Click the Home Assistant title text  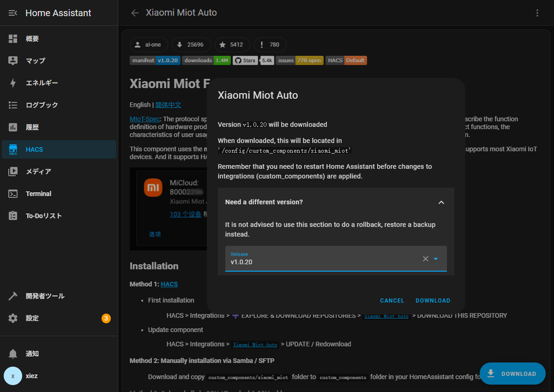pos(59,13)
